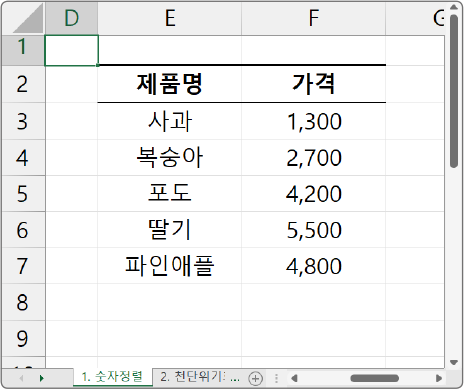Click vertical scrollbar down arrow

[x=454, y=362]
